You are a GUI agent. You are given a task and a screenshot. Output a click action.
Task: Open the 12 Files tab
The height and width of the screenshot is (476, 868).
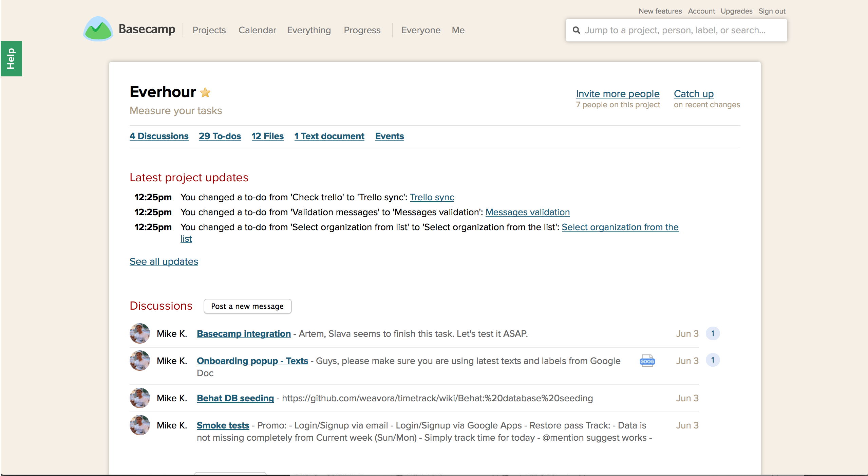point(267,136)
